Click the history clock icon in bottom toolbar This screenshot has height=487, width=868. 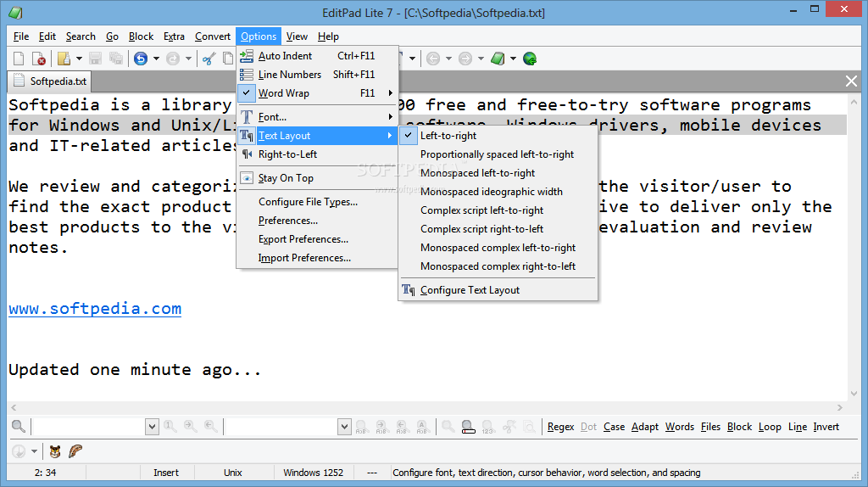coord(19,451)
